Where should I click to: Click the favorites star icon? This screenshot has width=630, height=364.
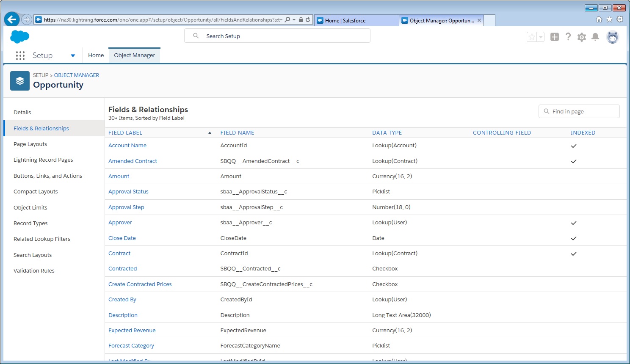532,37
